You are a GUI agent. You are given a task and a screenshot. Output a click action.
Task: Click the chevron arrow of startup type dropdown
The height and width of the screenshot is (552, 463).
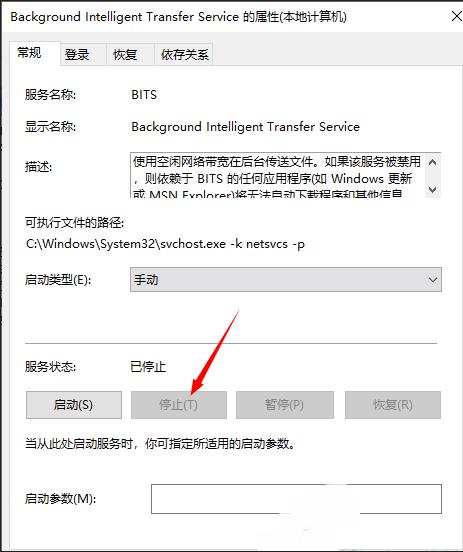(x=433, y=280)
